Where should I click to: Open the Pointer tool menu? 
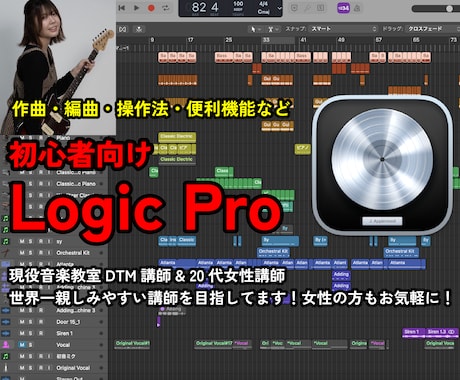pos(256,29)
